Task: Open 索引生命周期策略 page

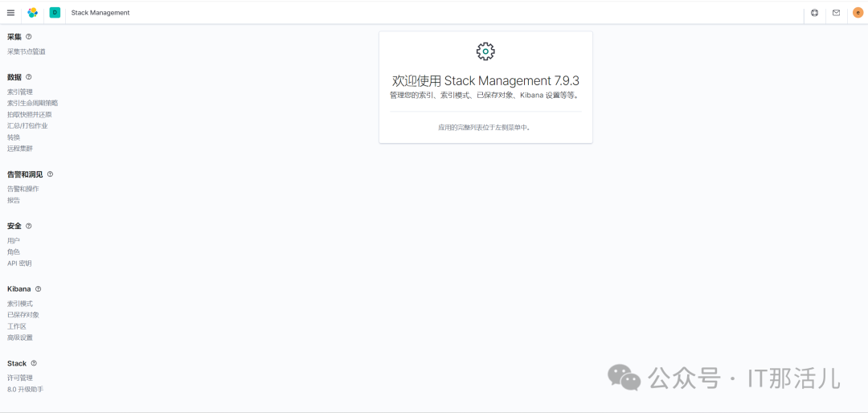Action: pyautogui.click(x=33, y=103)
